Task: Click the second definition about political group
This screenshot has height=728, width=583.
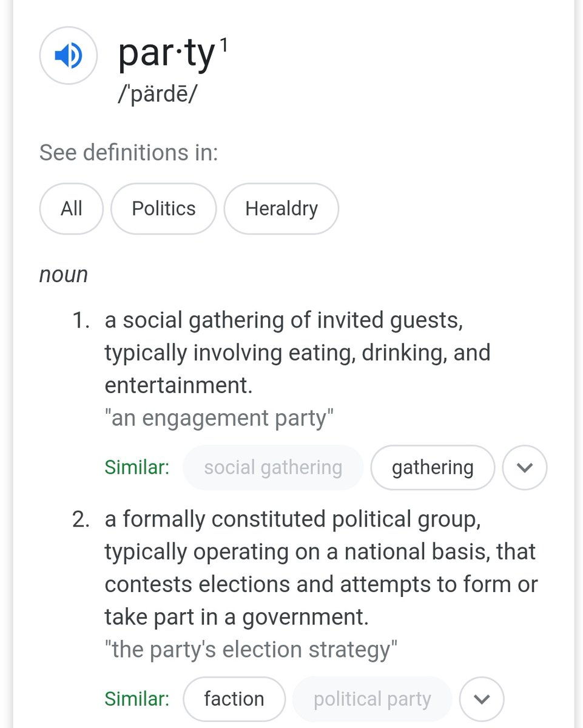Action: point(321,568)
